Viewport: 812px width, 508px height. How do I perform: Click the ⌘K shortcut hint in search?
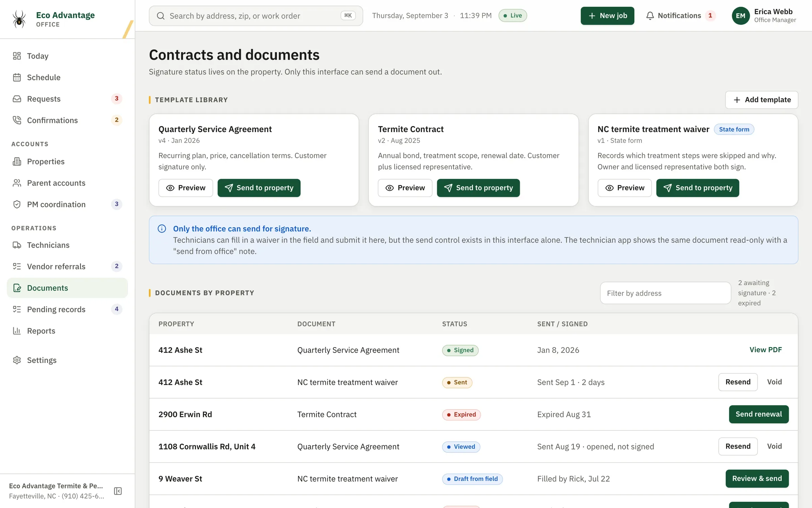[348, 16]
